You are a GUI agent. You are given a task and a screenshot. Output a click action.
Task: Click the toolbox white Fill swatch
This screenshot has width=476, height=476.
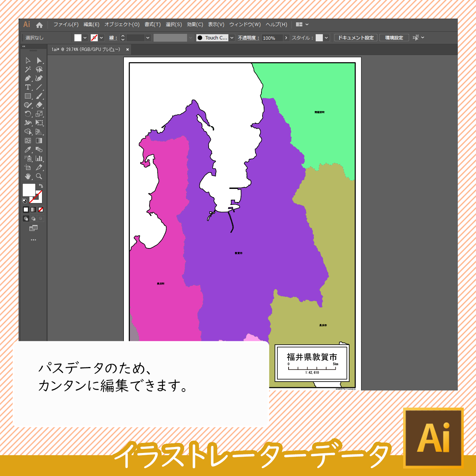29,190
